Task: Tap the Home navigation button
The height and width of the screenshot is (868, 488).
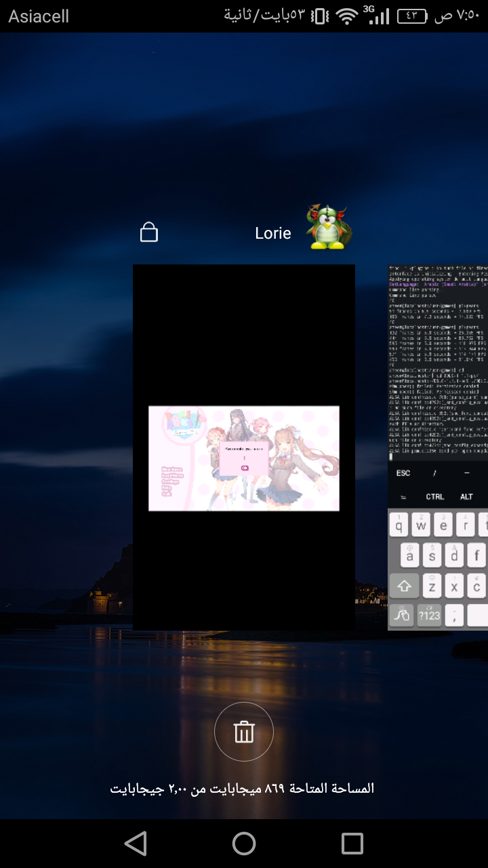Action: coord(244,844)
